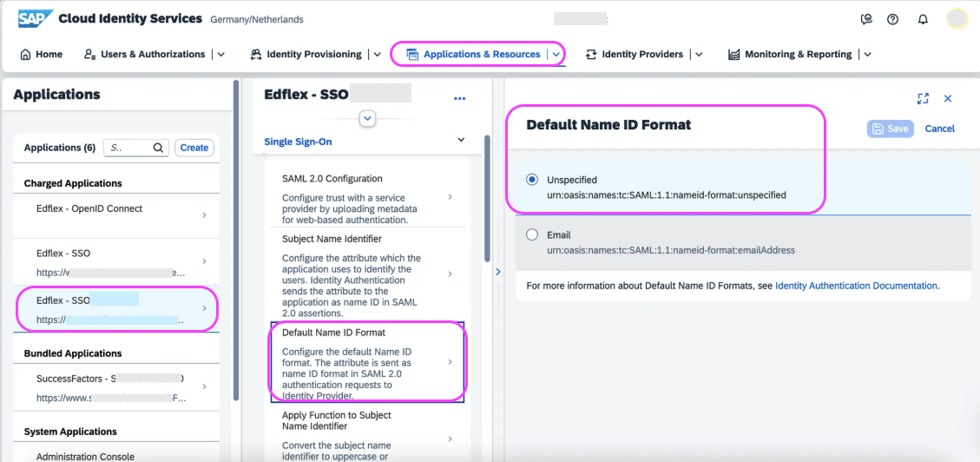Expand Monitoring & Reporting dropdown arrow
The image size is (980, 462).
tap(867, 55)
